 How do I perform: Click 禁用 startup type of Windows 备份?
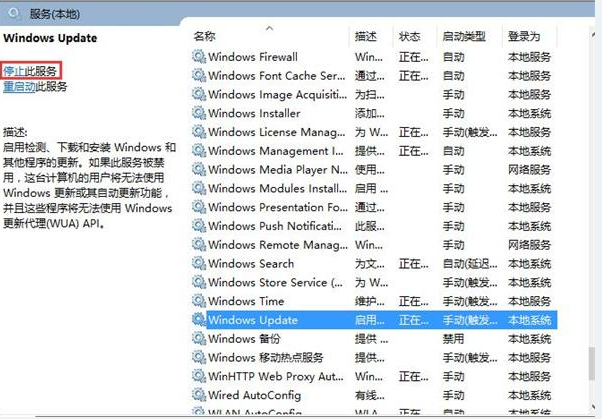pos(453,339)
